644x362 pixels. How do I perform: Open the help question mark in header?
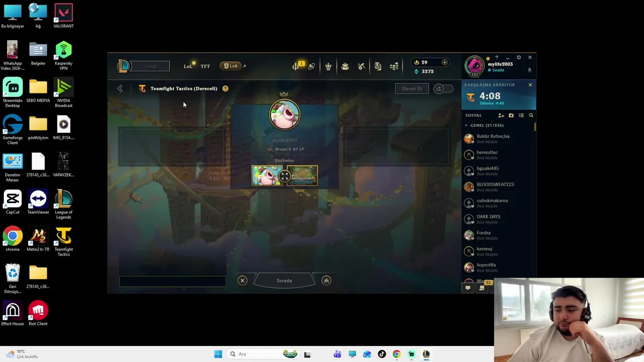click(497, 57)
